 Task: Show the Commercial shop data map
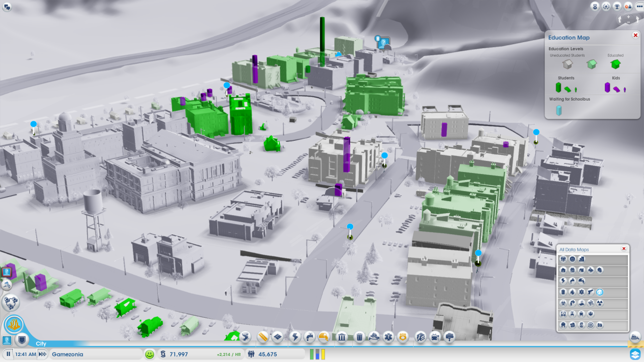tap(572, 270)
